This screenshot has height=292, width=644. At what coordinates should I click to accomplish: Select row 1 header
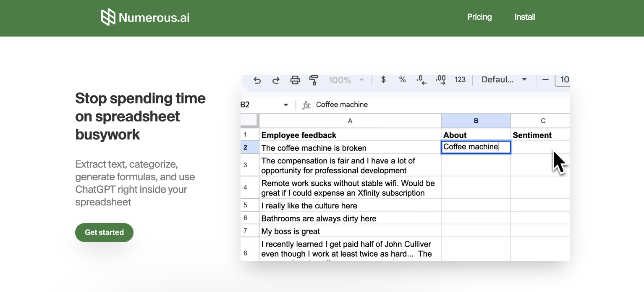(x=250, y=135)
